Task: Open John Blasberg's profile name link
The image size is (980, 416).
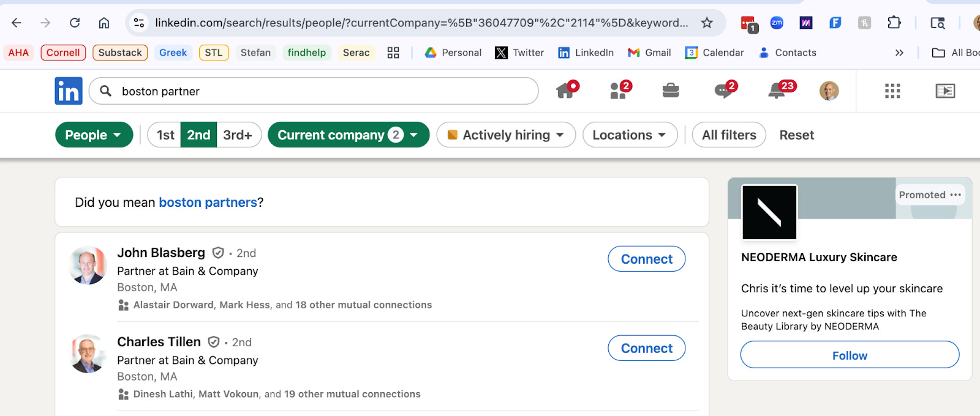Action: (x=161, y=253)
